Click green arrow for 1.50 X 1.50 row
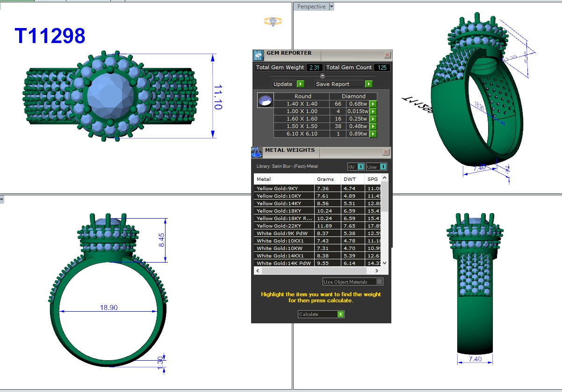This screenshot has height=392, width=562. click(373, 126)
